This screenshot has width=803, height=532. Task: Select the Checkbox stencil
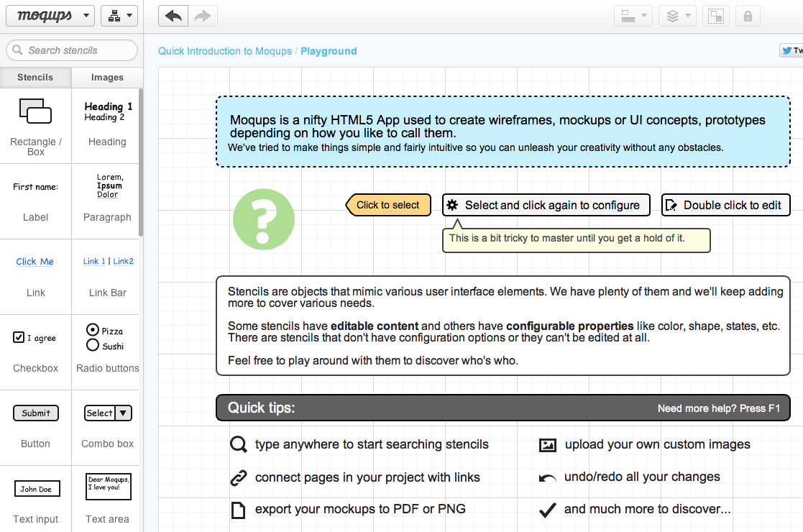(35, 352)
